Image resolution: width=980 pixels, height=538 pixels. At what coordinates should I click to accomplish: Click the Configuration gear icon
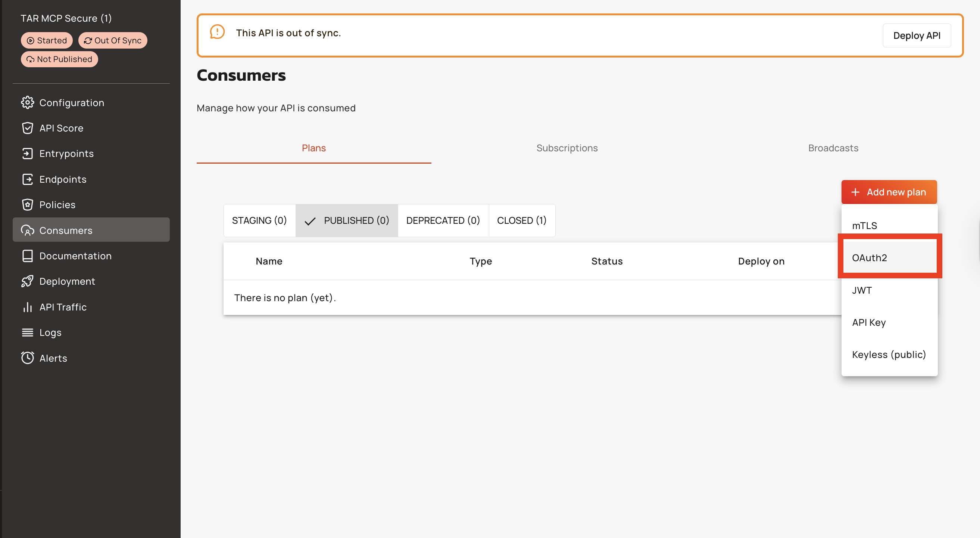point(27,102)
